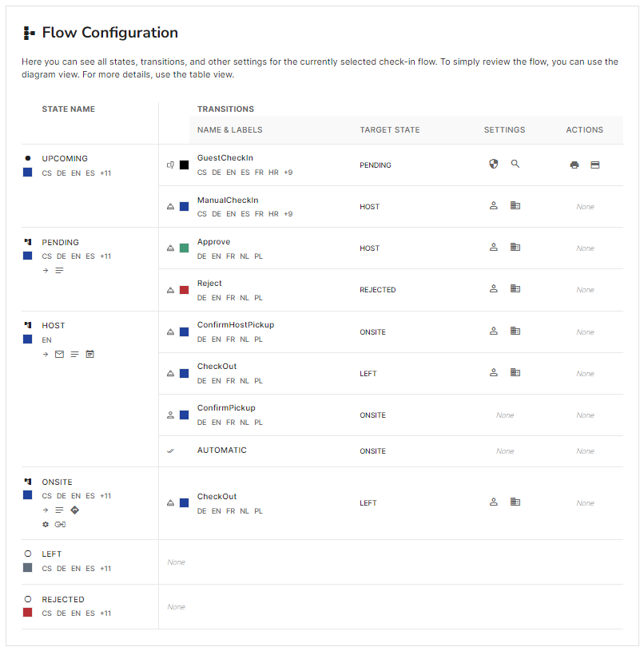Viewport: 644px width, 651px height.
Task: Select the AUTOMATIC transition row
Action: click(391, 451)
